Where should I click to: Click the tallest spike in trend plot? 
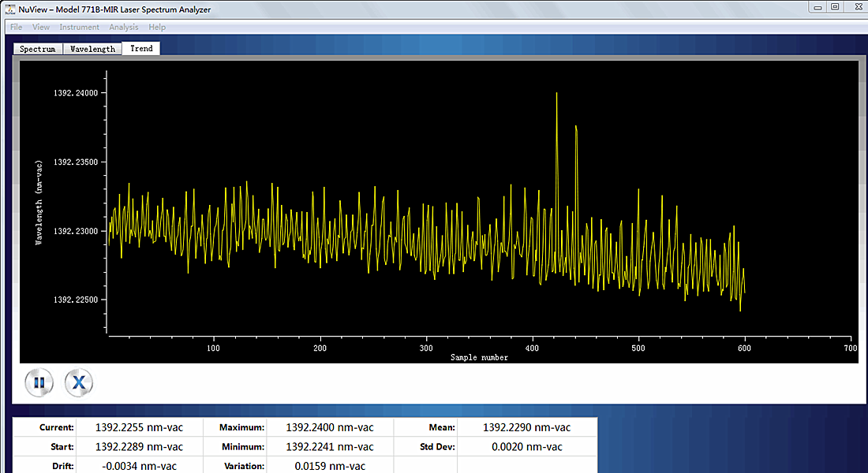[556, 95]
